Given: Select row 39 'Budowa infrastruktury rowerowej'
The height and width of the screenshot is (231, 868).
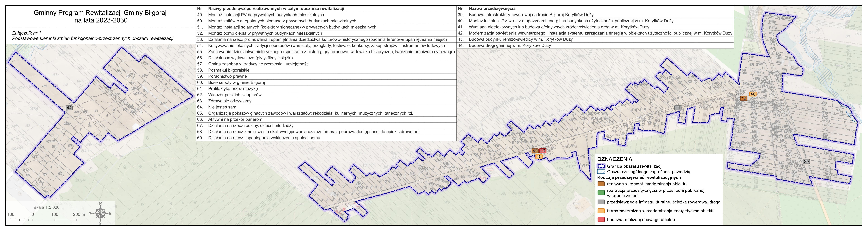Looking at the screenshot, I should 595,15.
